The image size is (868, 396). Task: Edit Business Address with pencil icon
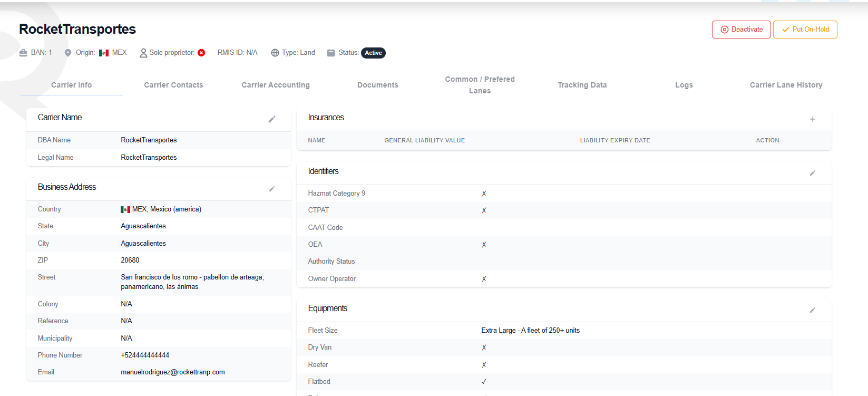(x=272, y=189)
